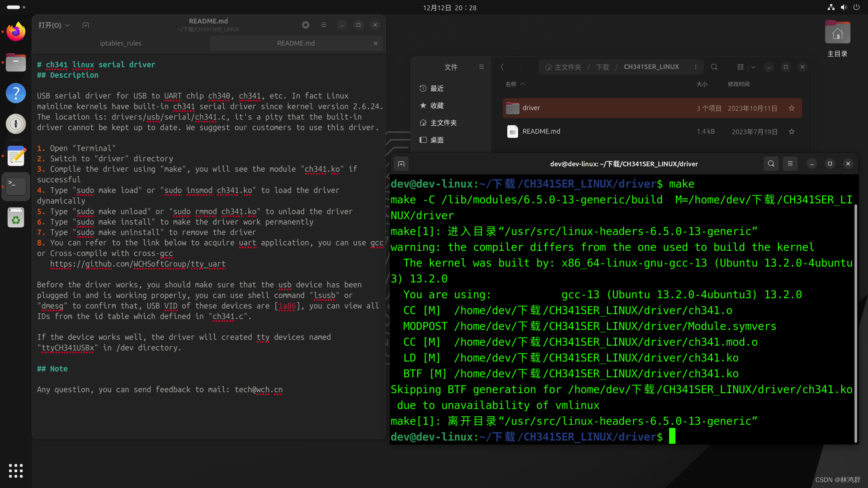Open the Text Editor dock icon
The width and height of the screenshot is (868, 488).
tap(16, 156)
